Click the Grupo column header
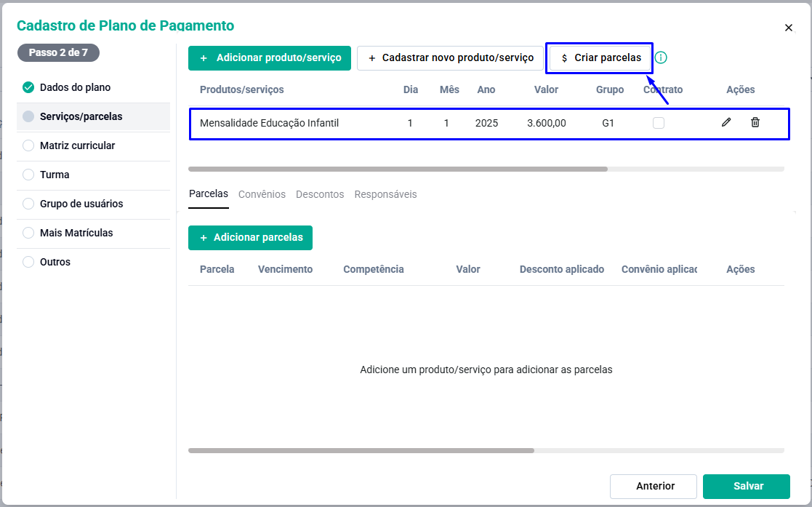Image resolution: width=812 pixels, height=507 pixels. point(609,89)
